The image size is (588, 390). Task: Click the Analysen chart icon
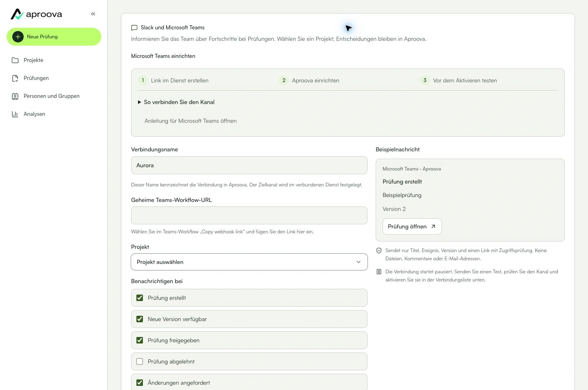tap(15, 114)
